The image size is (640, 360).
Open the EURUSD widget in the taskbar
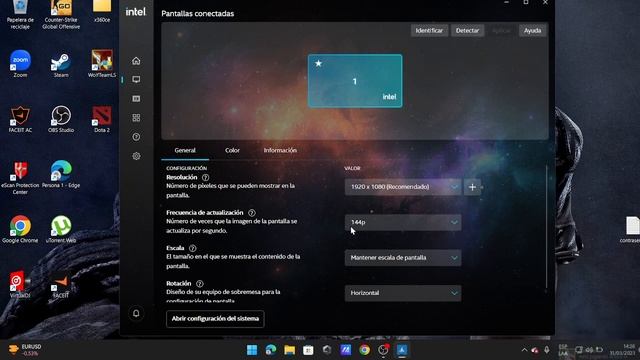25,350
